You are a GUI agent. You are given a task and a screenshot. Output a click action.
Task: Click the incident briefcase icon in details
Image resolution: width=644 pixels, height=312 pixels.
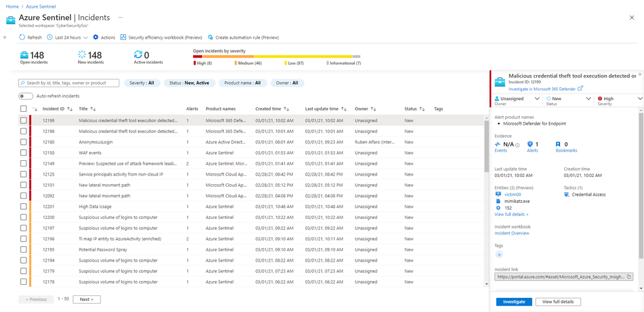point(500,81)
